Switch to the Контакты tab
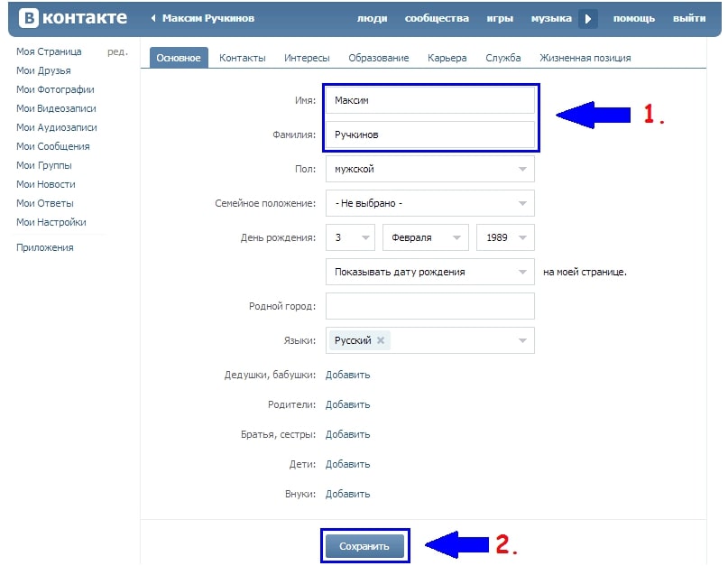This screenshot has height=566, width=728. (242, 58)
